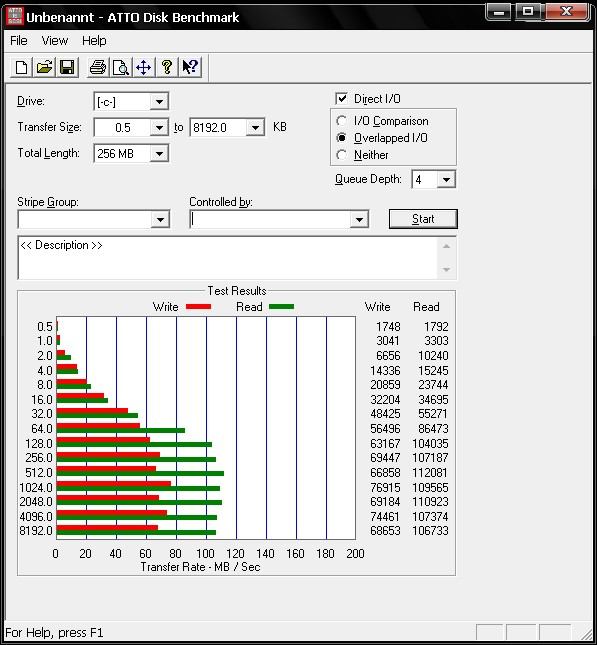
Task: Open the File menu
Action: click(19, 41)
